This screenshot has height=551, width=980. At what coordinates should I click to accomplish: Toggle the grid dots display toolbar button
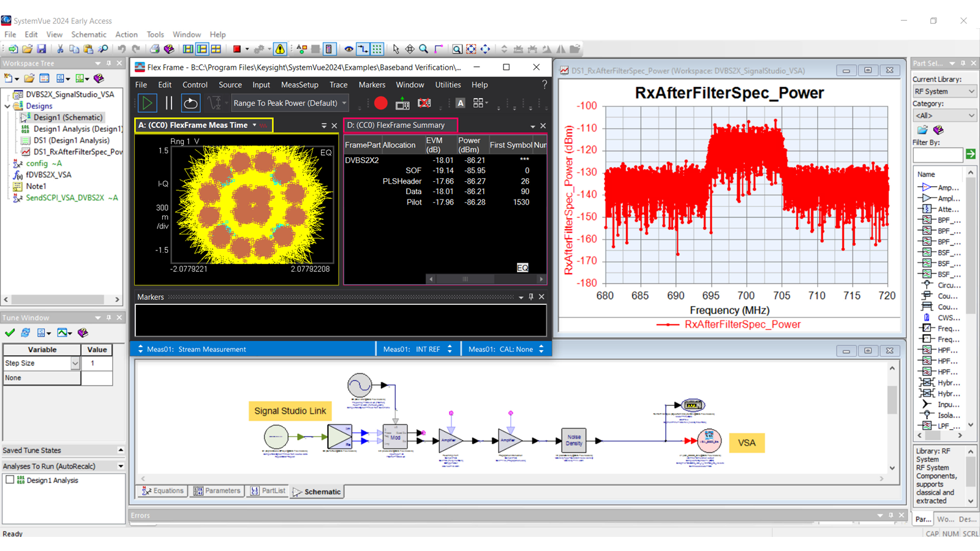point(377,49)
